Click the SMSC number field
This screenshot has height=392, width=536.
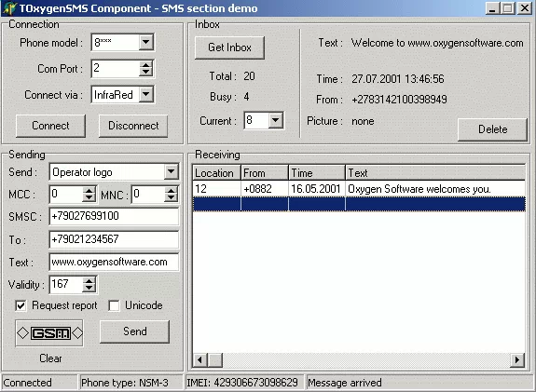click(114, 216)
